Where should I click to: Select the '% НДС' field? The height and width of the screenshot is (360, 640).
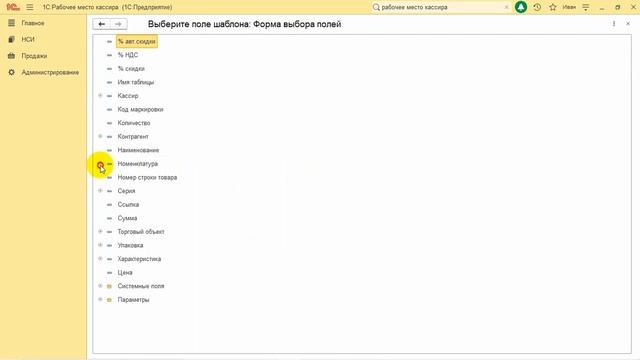click(128, 55)
